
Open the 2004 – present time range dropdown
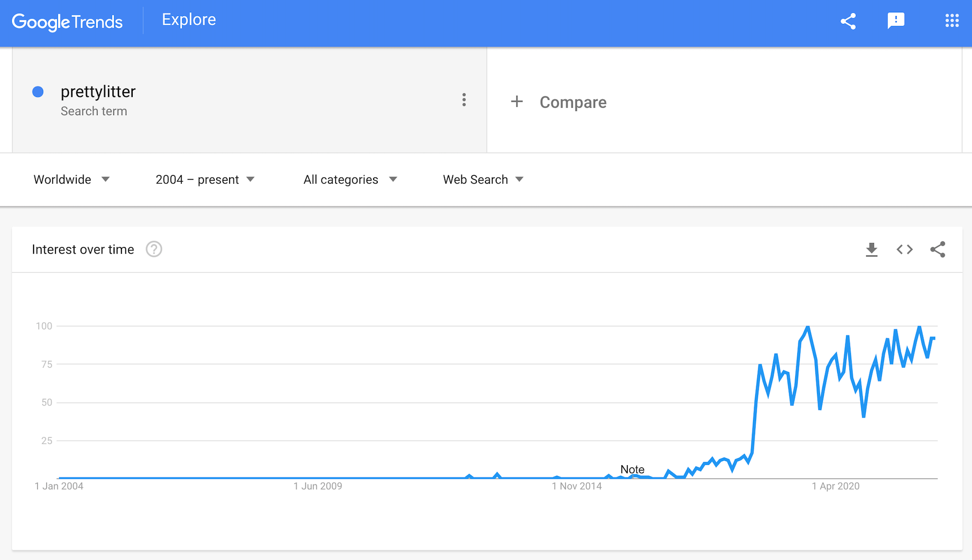[205, 180]
